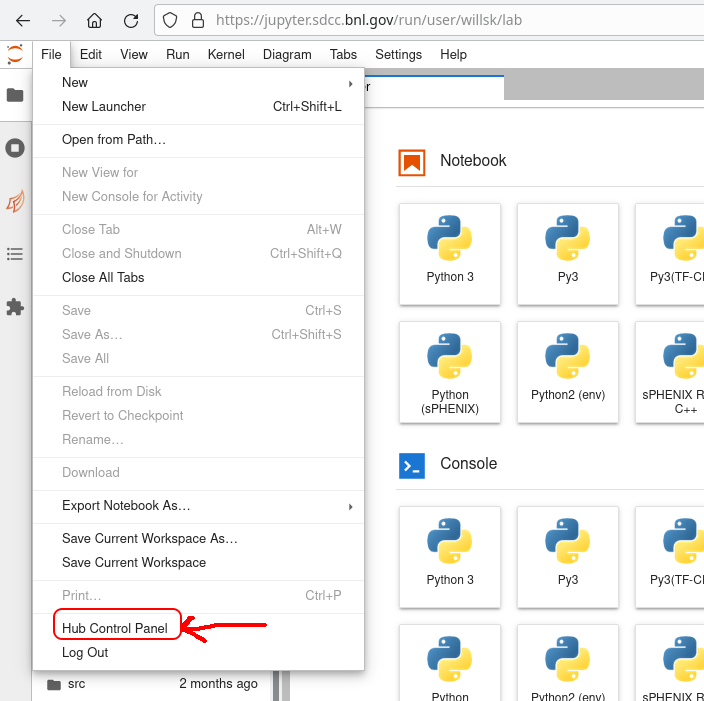Click the padlock site security icon
The image size is (704, 701).
(198, 20)
